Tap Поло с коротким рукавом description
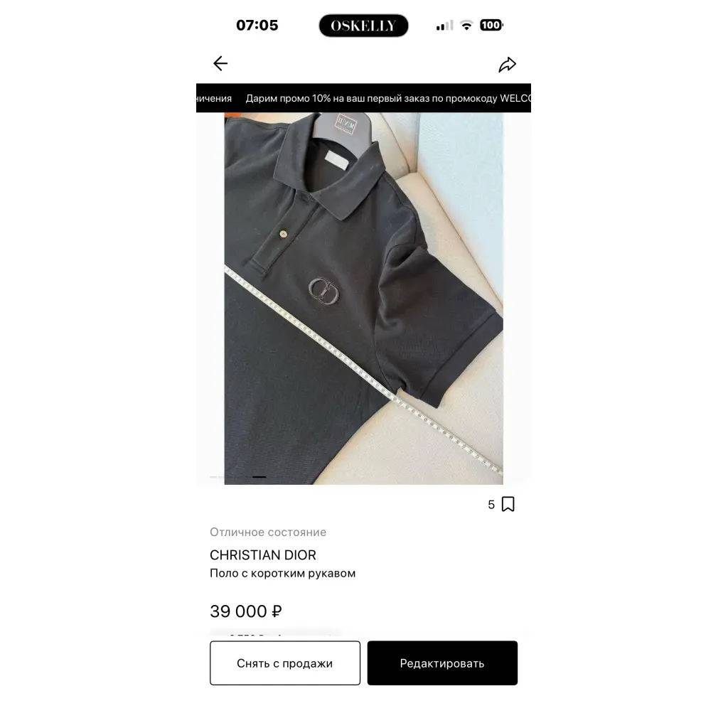728x728 pixels. point(282,574)
